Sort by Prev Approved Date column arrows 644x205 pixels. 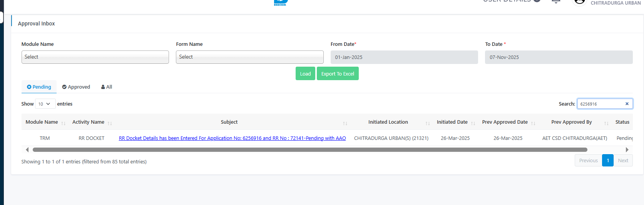pyautogui.click(x=533, y=123)
